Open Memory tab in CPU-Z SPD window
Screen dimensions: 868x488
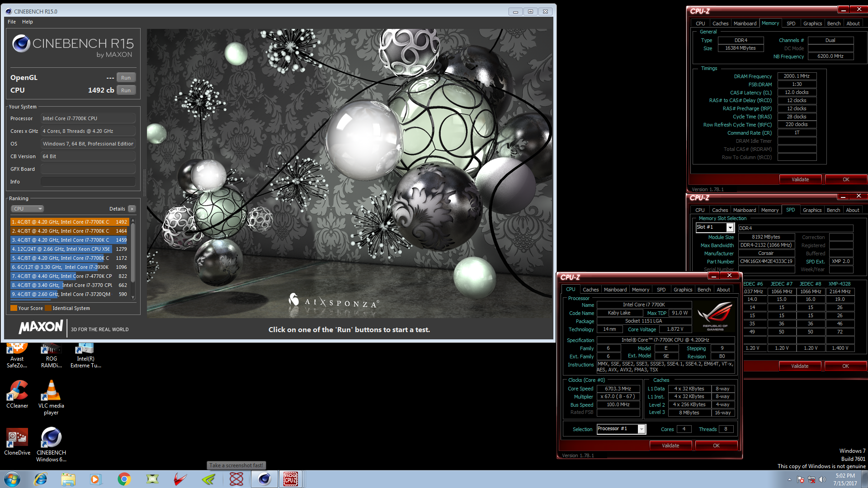coord(770,210)
